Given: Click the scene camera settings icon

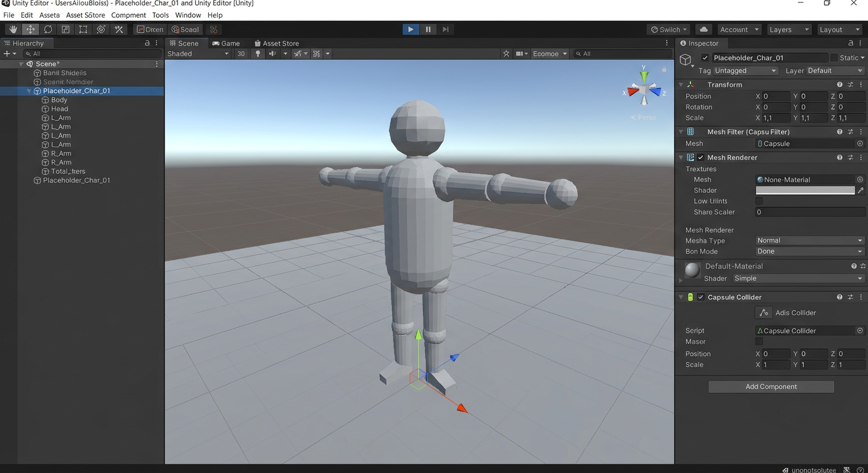Looking at the screenshot, I should 519,54.
